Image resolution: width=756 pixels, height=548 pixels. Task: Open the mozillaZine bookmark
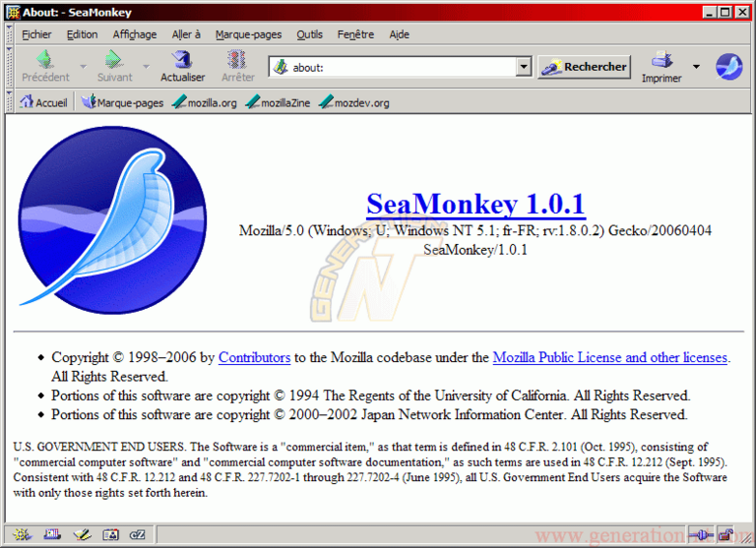[279, 102]
